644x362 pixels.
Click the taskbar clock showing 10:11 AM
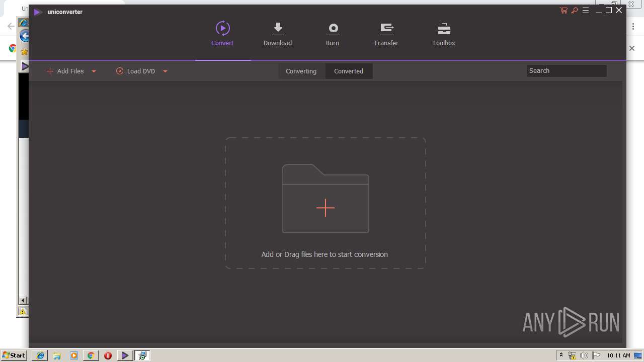(618, 355)
